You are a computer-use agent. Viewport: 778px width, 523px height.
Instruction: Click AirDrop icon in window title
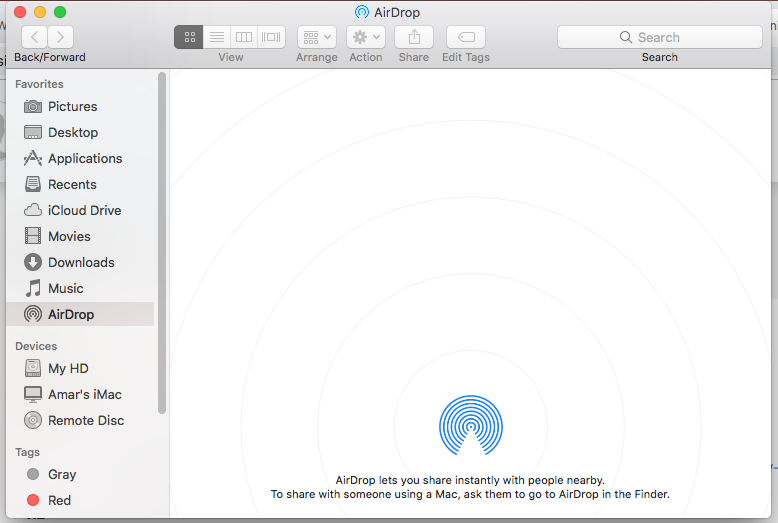click(362, 12)
